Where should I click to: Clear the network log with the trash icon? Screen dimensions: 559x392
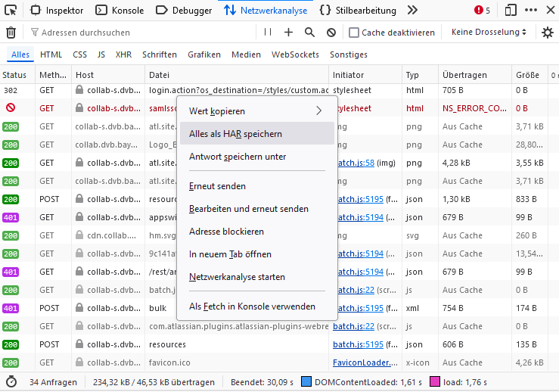click(11, 33)
